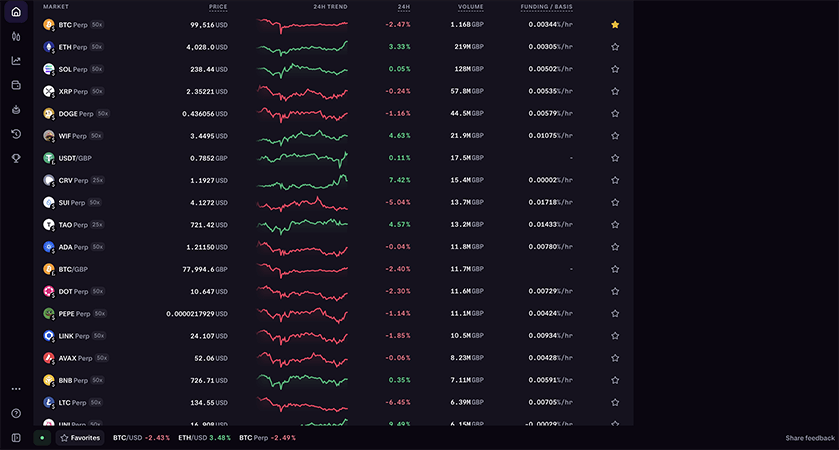Favorite ETH Perp with its star
839x450 pixels.
pyautogui.click(x=615, y=47)
